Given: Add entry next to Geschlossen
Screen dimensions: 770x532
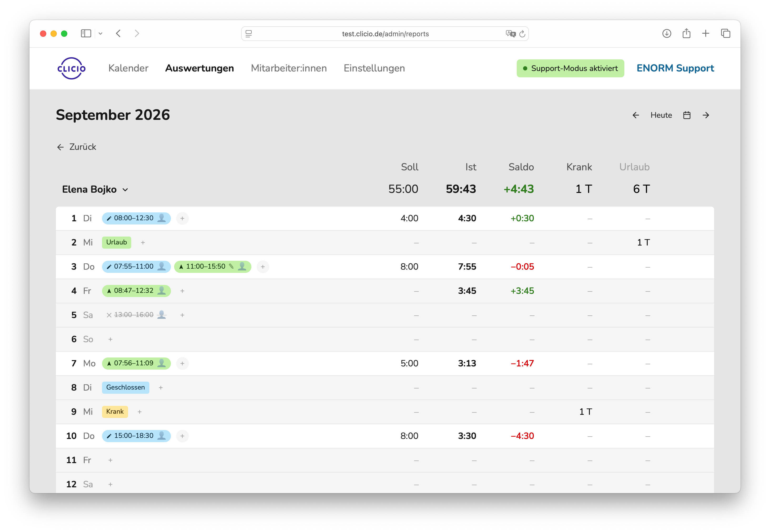Looking at the screenshot, I should click(161, 388).
